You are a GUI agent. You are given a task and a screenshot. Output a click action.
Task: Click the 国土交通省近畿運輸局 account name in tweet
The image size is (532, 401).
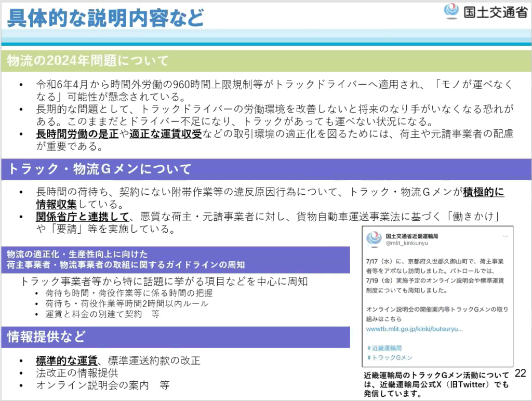(413, 235)
